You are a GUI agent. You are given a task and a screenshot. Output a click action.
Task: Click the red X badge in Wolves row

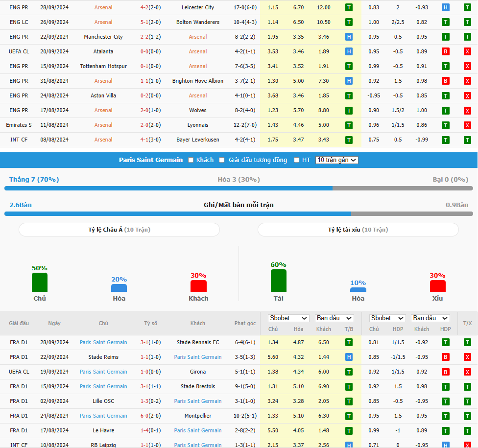click(x=467, y=110)
